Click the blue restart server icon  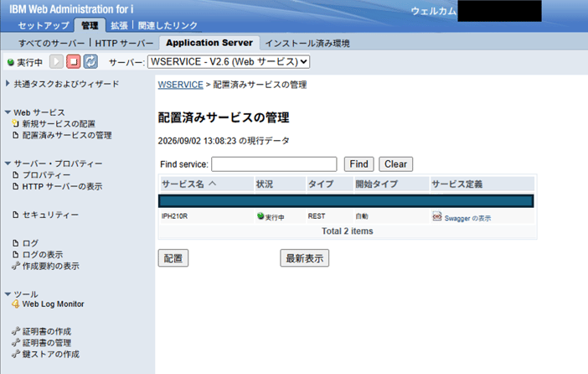pos(90,61)
